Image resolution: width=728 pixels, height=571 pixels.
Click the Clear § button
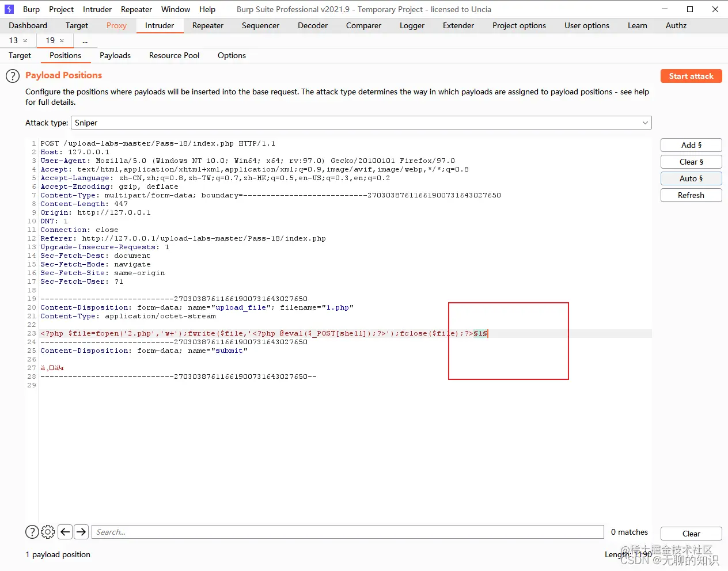coord(691,162)
